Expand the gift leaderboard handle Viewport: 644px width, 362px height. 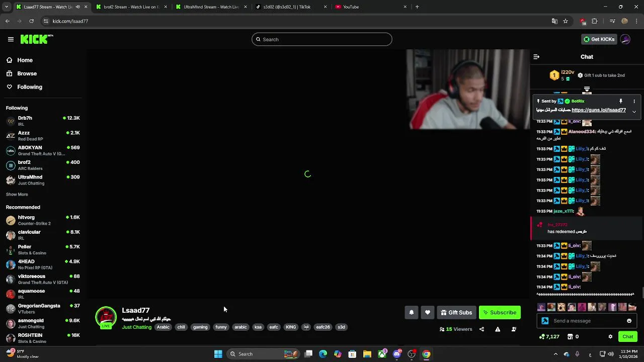(587, 89)
